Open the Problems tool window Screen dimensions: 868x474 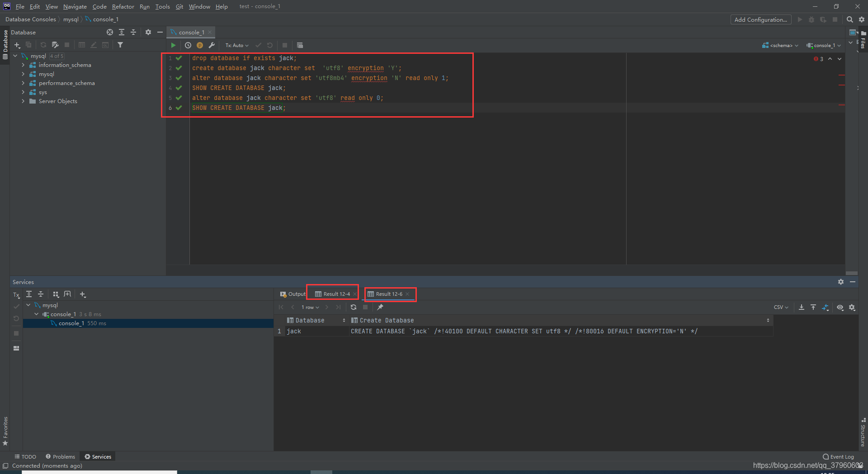[x=60, y=457]
